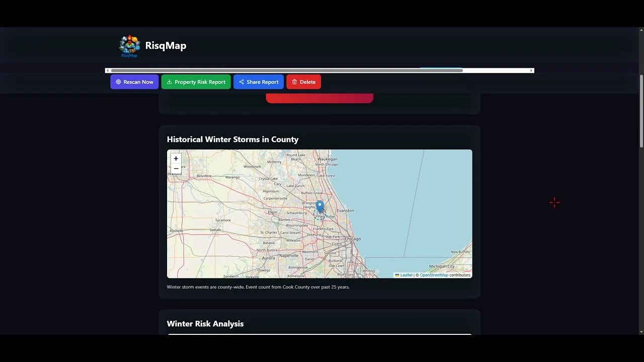Click the trash icon on the Delete button
This screenshot has height=362, width=644.
pyautogui.click(x=295, y=81)
